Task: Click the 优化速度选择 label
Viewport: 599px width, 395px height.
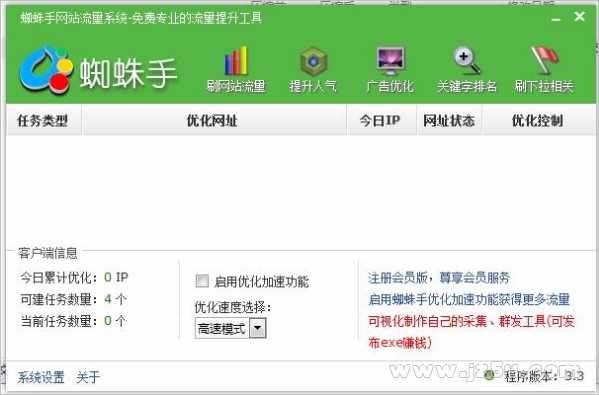Action: click(x=232, y=307)
